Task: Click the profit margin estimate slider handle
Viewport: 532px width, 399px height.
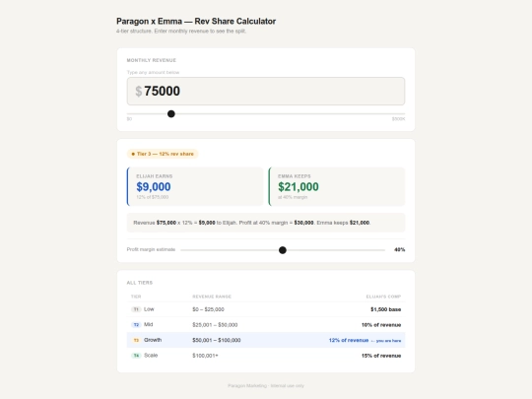Action: click(283, 250)
